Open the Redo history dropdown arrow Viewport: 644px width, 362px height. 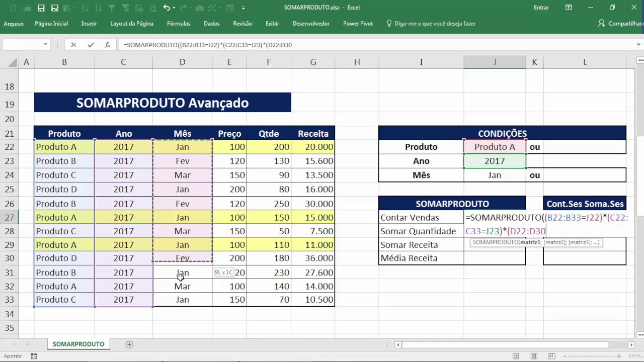pyautogui.click(x=191, y=8)
